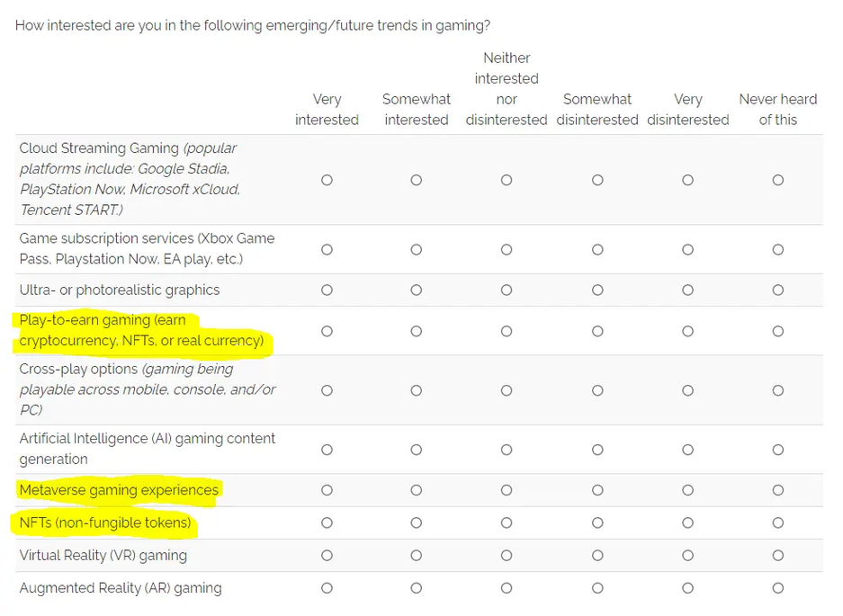This screenshot has height=616, width=843.
Task: Choose Very interested for Metaverse gaming experiences
Action: click(327, 490)
